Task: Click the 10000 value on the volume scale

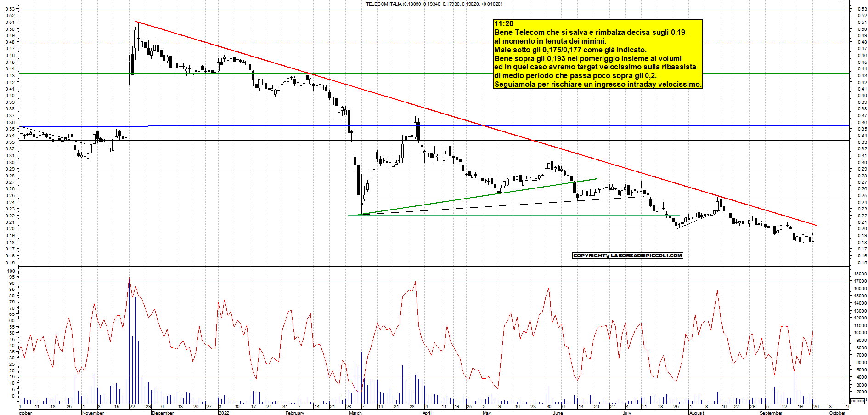Action: (860, 333)
